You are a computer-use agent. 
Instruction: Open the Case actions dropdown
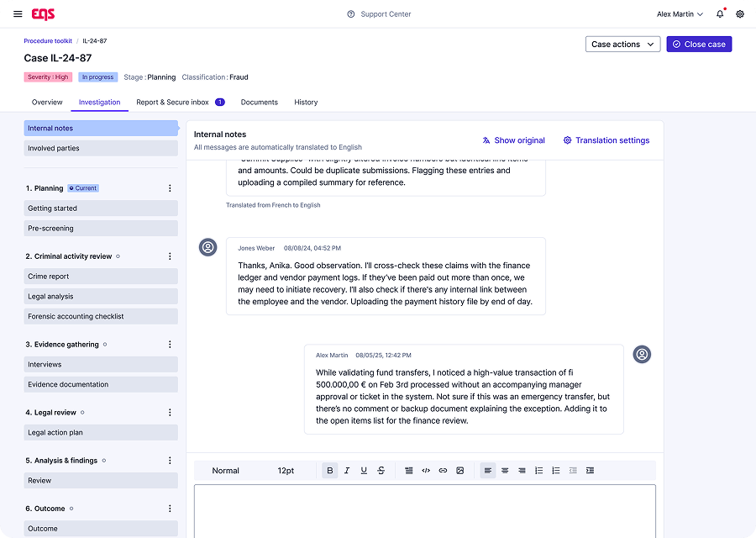(622, 45)
